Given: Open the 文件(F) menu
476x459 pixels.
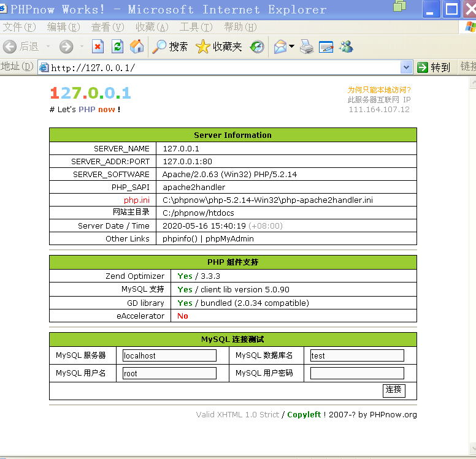Looking at the screenshot, I should point(19,27).
